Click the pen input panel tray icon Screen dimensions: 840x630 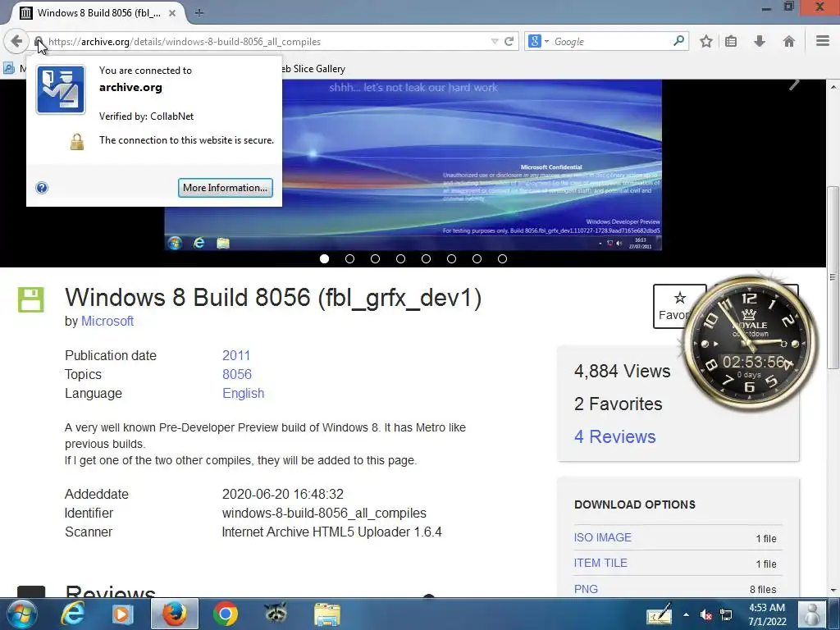click(659, 614)
